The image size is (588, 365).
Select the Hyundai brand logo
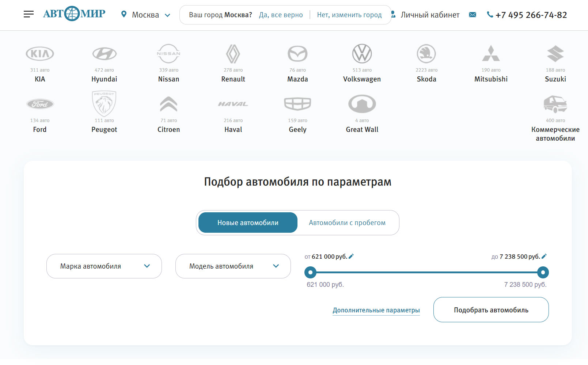[104, 54]
